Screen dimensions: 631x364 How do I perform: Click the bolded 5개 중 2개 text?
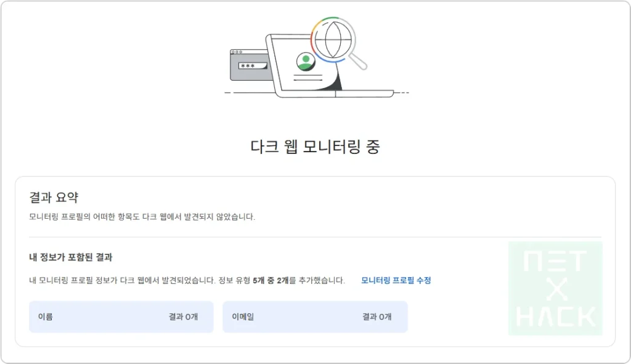click(271, 280)
